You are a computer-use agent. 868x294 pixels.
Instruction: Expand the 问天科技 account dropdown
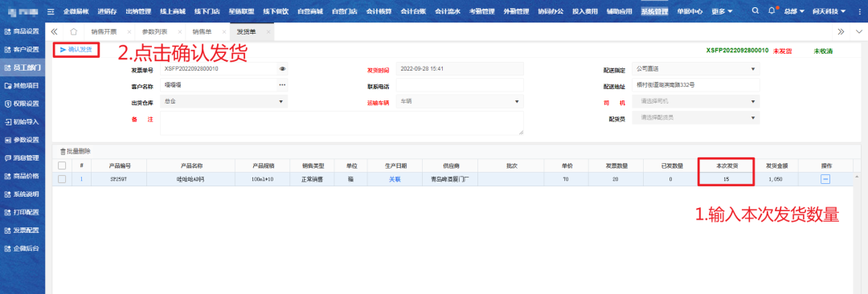829,11
